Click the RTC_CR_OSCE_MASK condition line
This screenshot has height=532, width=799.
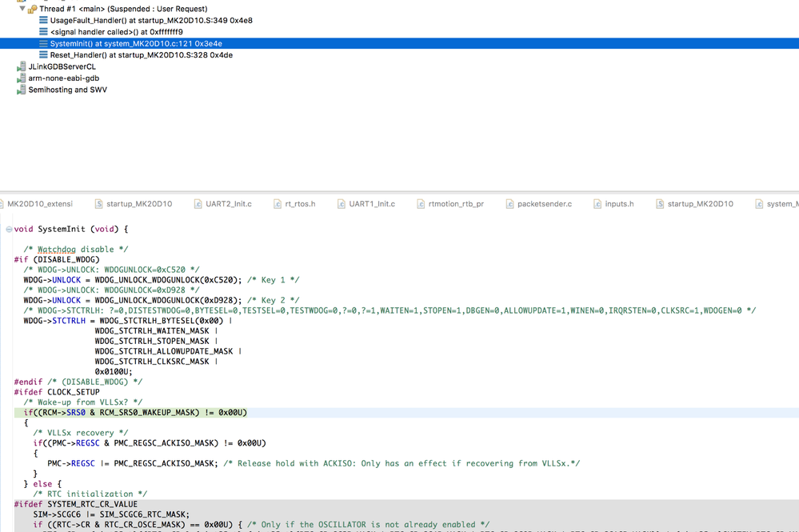click(x=261, y=524)
